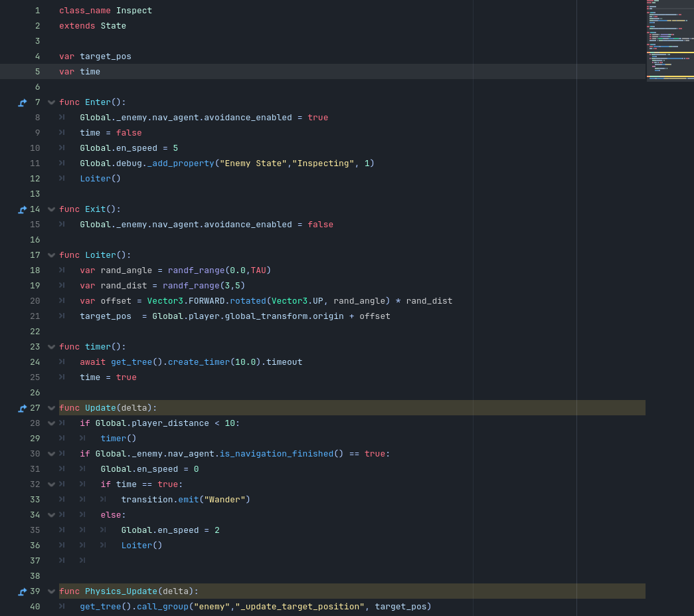694x616 pixels.
Task: Click the override arrow icon beside Exit function
Action: [23, 209]
